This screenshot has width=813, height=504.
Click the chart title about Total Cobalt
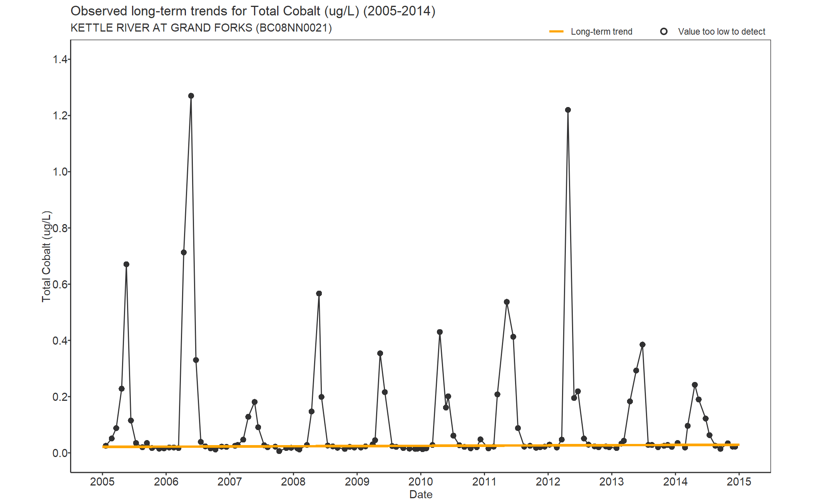(253, 11)
